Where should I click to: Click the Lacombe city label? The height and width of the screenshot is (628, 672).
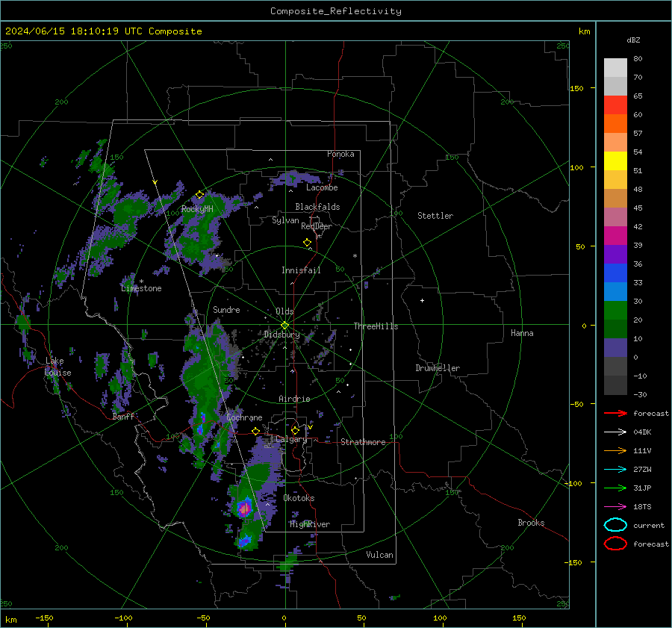click(x=322, y=187)
